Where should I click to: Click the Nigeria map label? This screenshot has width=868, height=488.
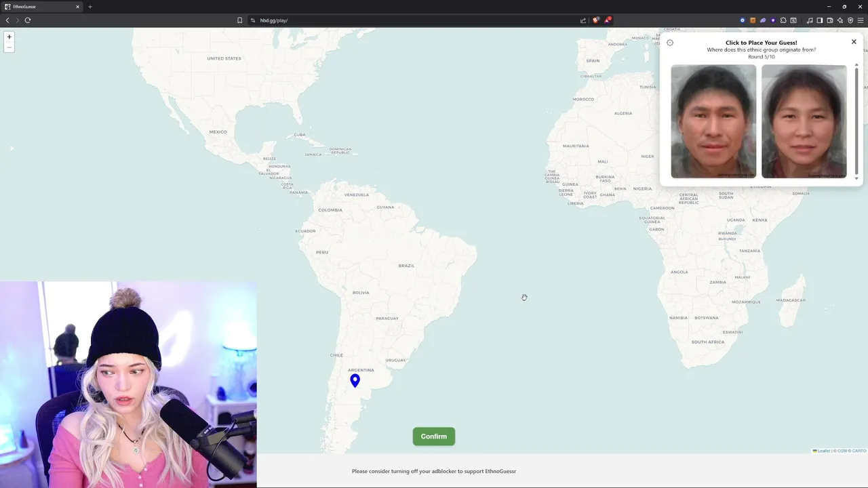pyautogui.click(x=642, y=188)
